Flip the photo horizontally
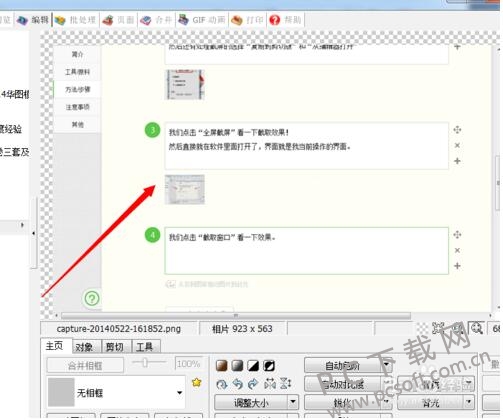This screenshot has width=503, height=420. pyautogui.click(x=269, y=384)
